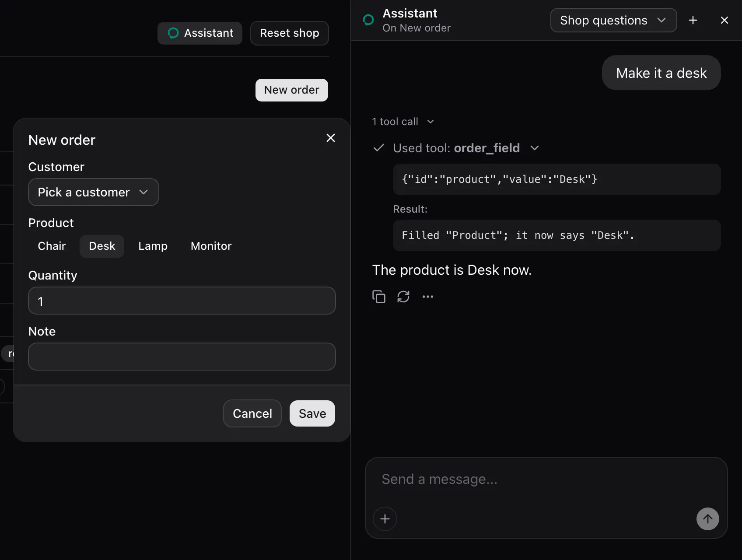Select Desk as the product

click(x=102, y=246)
